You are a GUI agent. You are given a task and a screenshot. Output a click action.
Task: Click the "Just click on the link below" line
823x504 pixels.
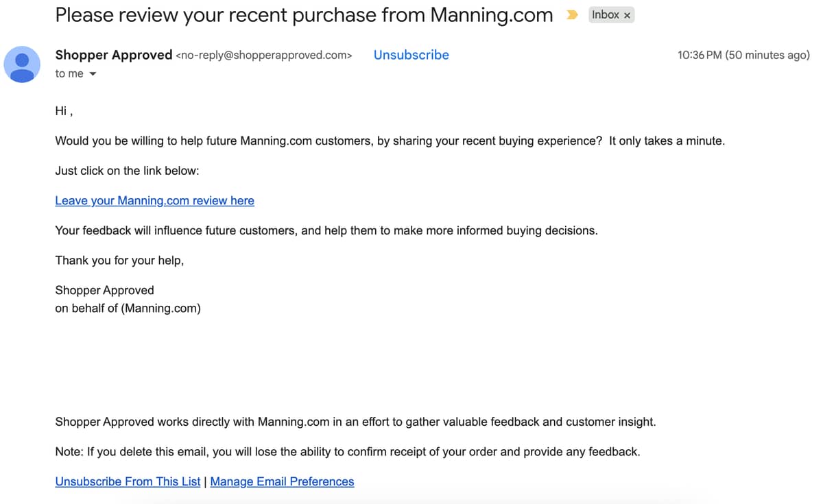[x=127, y=171]
